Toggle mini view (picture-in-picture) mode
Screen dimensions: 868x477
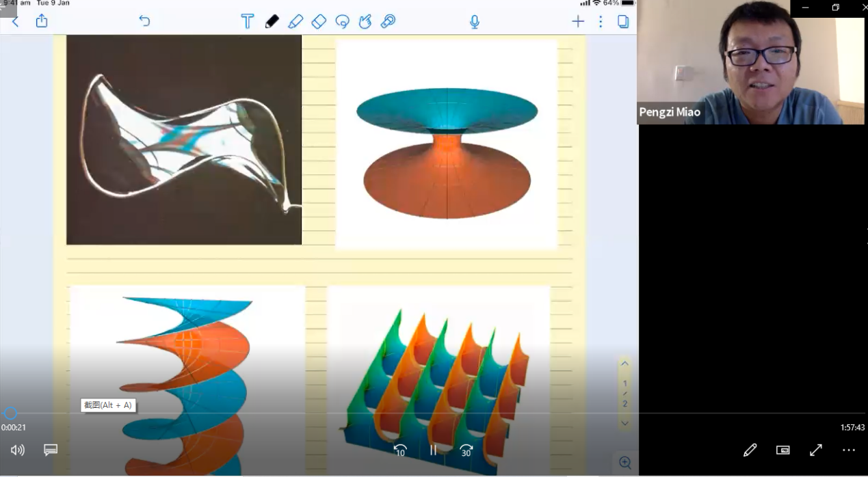click(782, 450)
